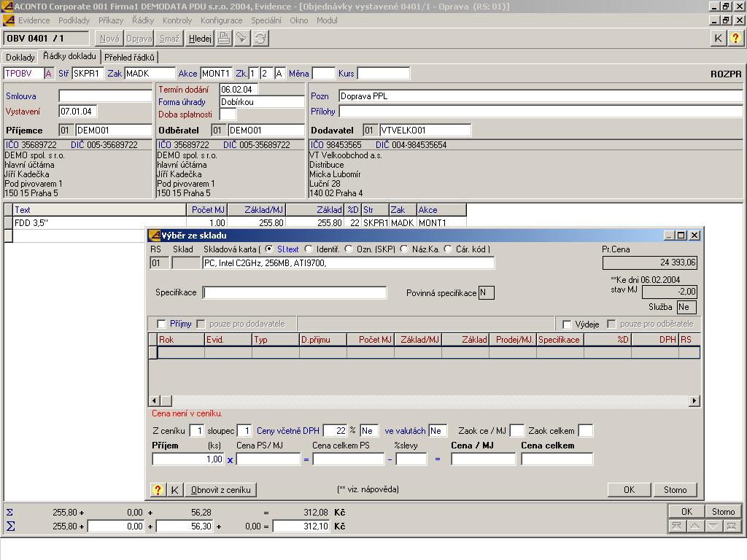Screen dimensions: 747x560
Task: Tick the Výdeje checkbox
Action: click(566, 324)
